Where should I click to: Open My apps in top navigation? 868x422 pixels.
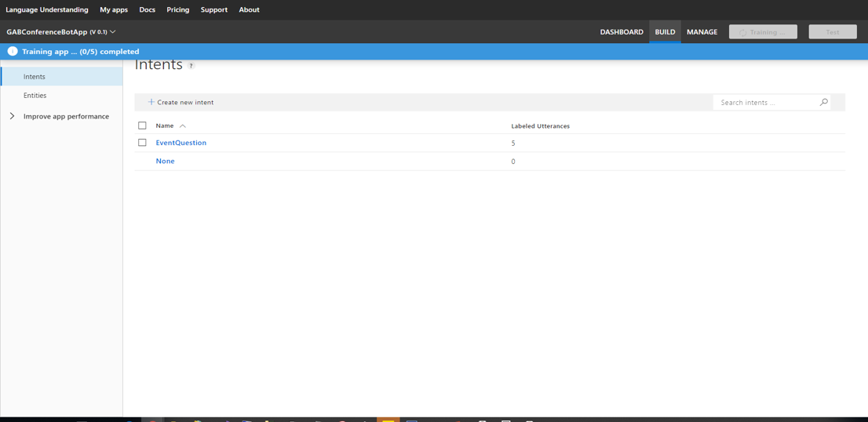(x=114, y=10)
